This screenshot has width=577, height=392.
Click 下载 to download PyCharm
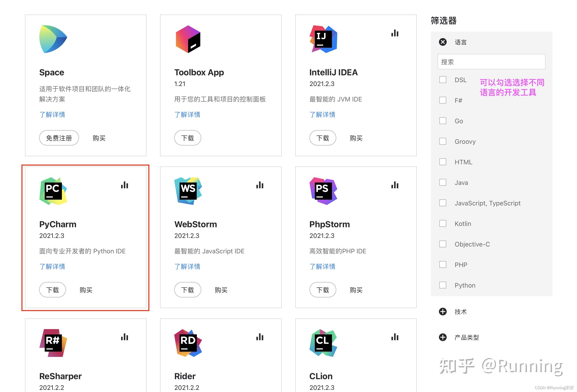pos(52,290)
